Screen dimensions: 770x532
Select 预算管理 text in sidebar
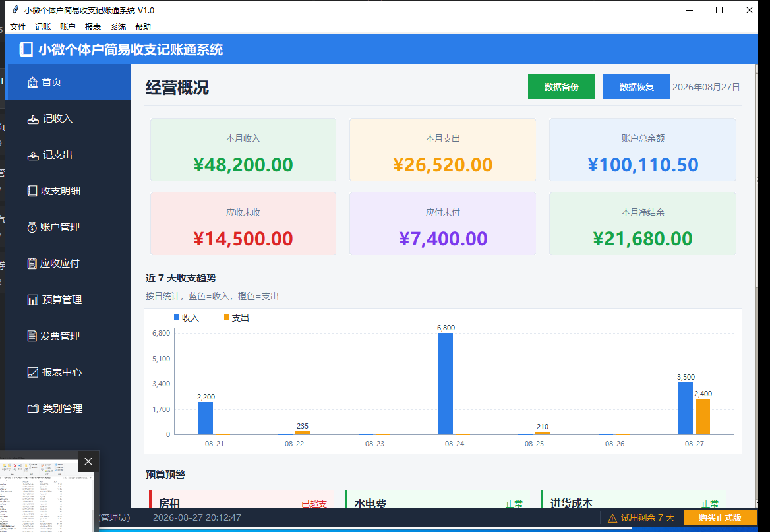click(x=62, y=300)
